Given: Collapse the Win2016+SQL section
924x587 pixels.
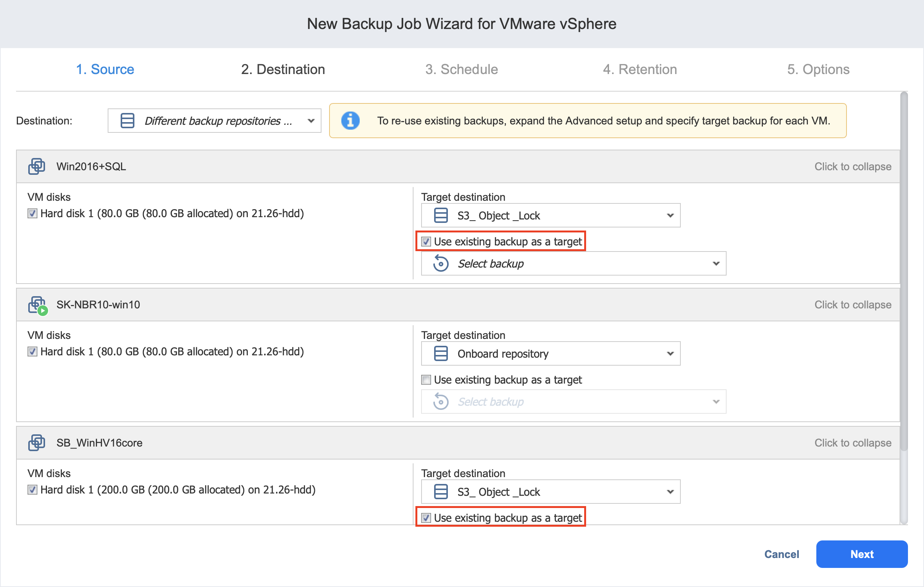Looking at the screenshot, I should pos(853,166).
